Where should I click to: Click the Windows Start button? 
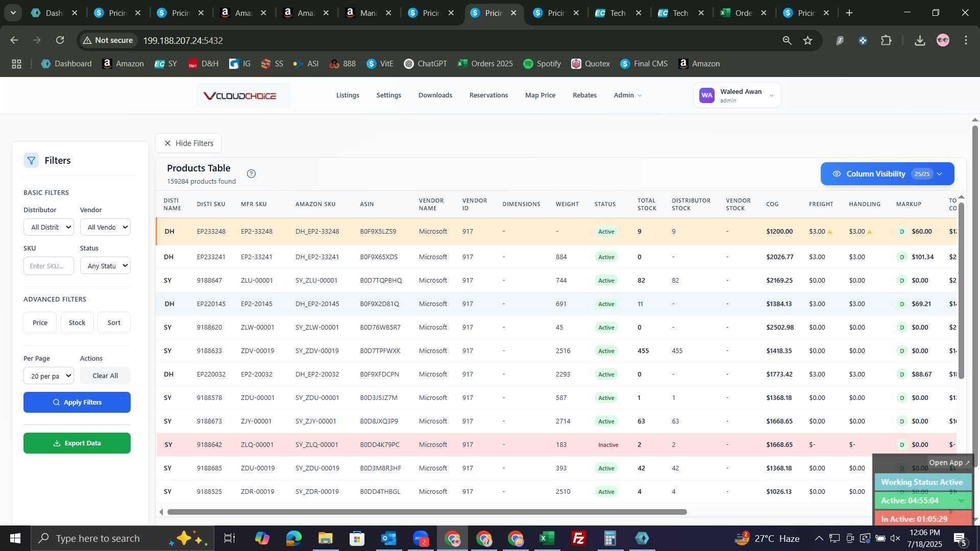(x=15, y=538)
